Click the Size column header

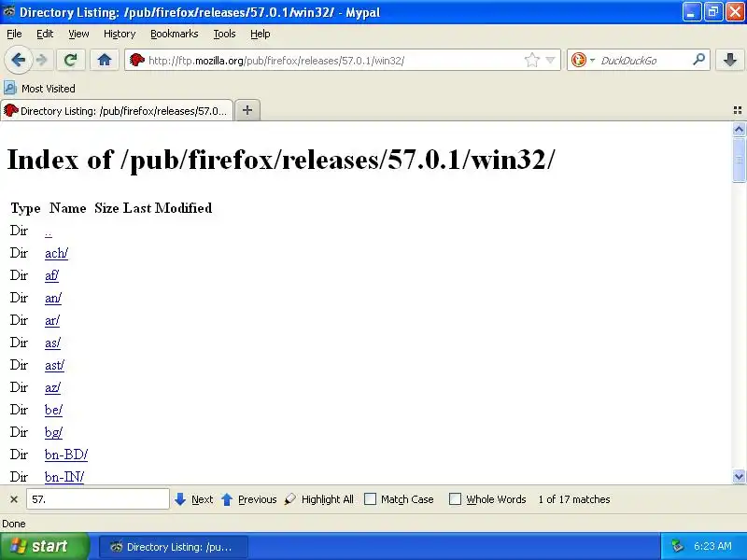coord(106,208)
